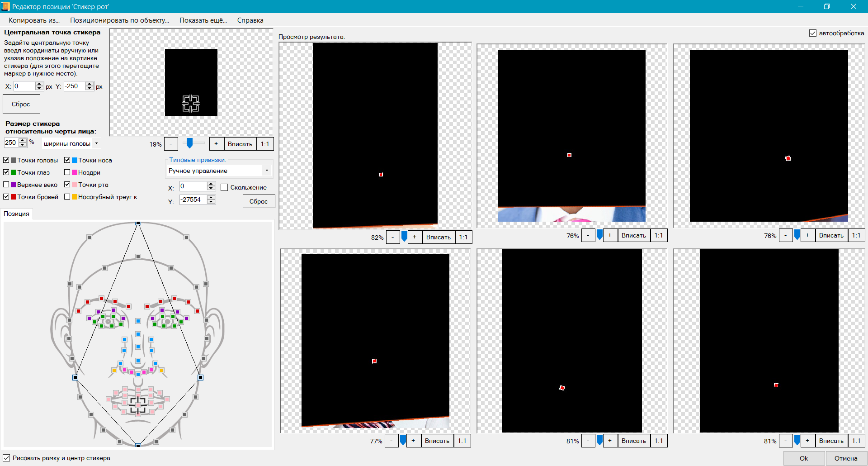The image size is (868, 466).
Task: Enable 'Верхнее веко' checkbox
Action: click(x=6, y=185)
